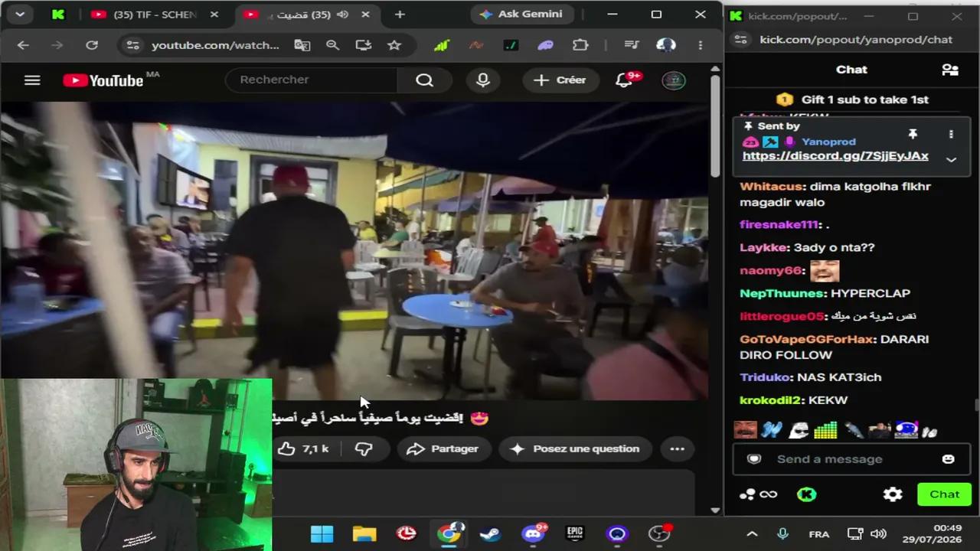980x551 pixels.
Task: Unpin the pinned message in Kick chat
Action: (913, 134)
